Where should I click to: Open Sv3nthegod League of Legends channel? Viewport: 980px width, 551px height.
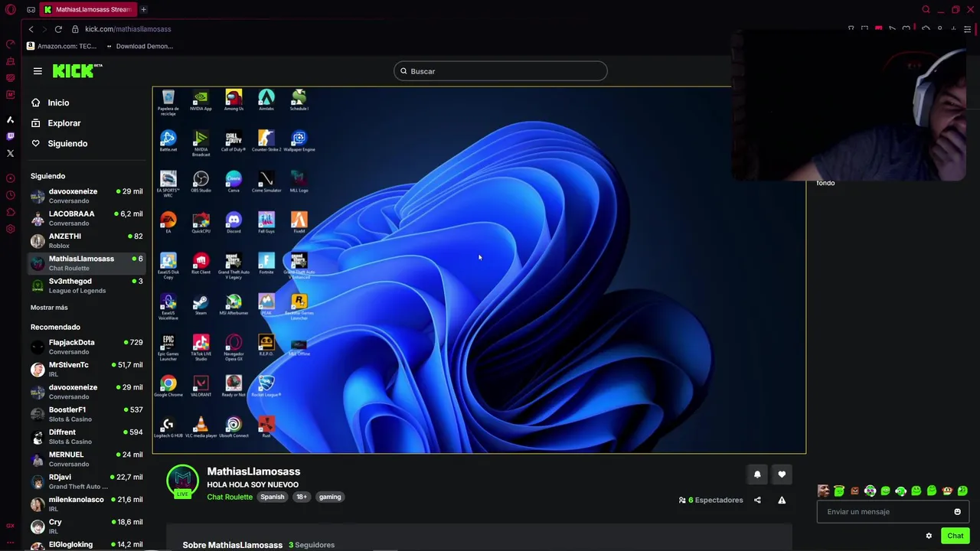point(87,285)
